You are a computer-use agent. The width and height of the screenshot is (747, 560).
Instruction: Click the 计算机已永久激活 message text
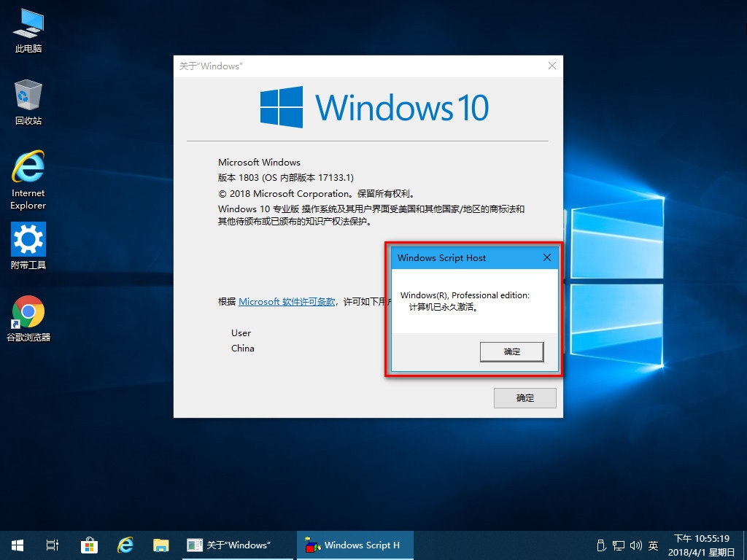pos(444,307)
